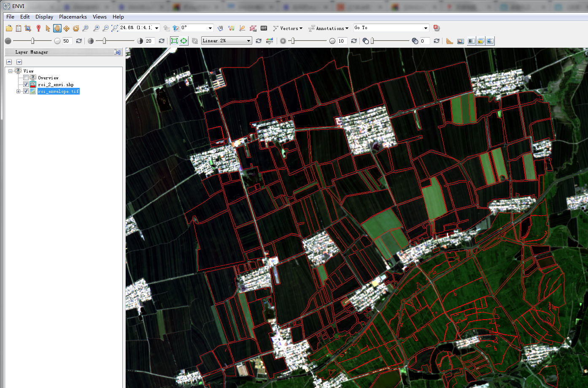Select the Arrow selection tool

pyautogui.click(x=47, y=28)
